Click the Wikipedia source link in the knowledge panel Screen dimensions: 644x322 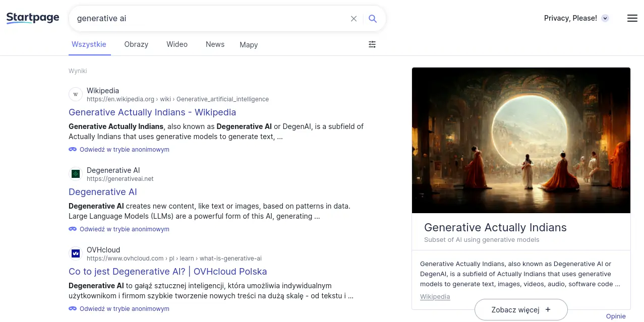point(435,296)
